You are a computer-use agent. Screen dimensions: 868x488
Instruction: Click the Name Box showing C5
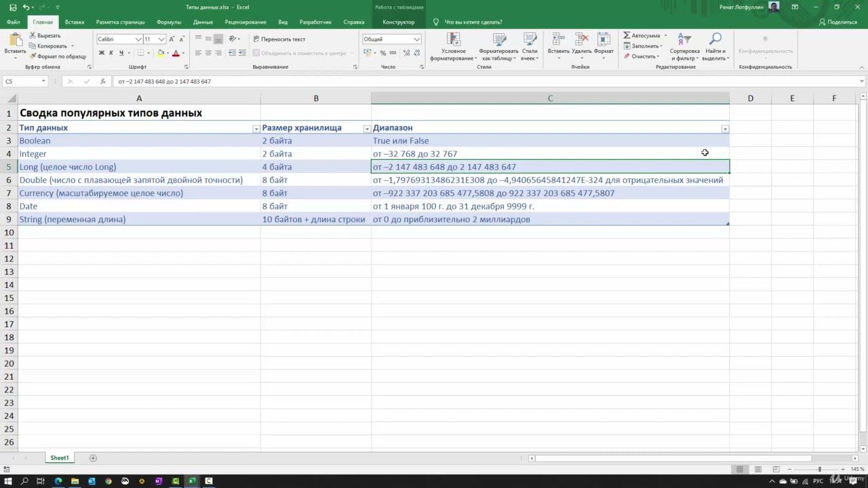22,81
